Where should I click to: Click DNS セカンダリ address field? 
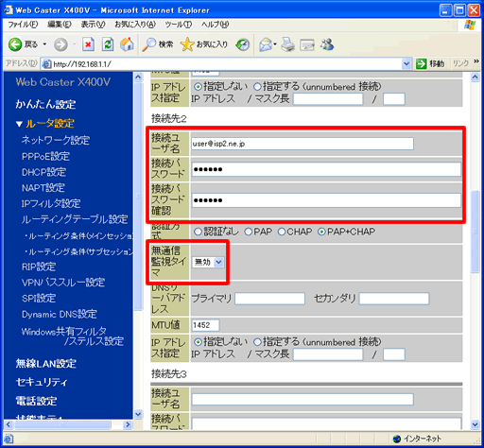(x=394, y=299)
